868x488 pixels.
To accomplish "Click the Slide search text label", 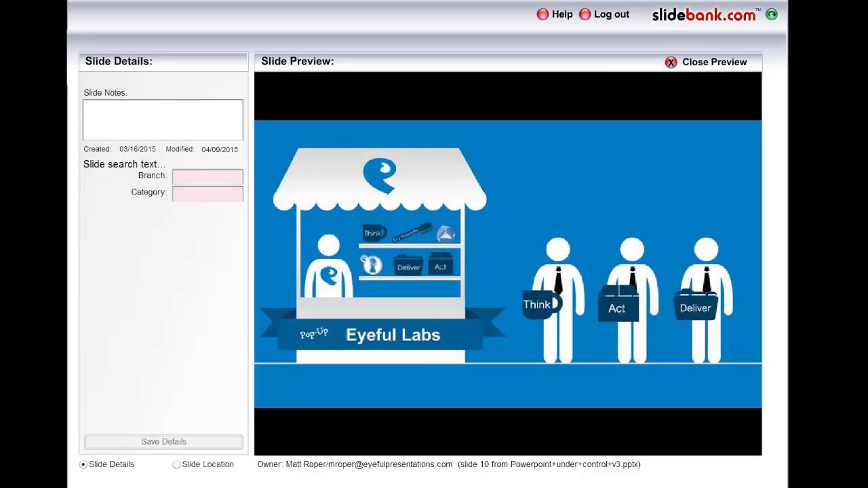I will pyautogui.click(x=124, y=164).
